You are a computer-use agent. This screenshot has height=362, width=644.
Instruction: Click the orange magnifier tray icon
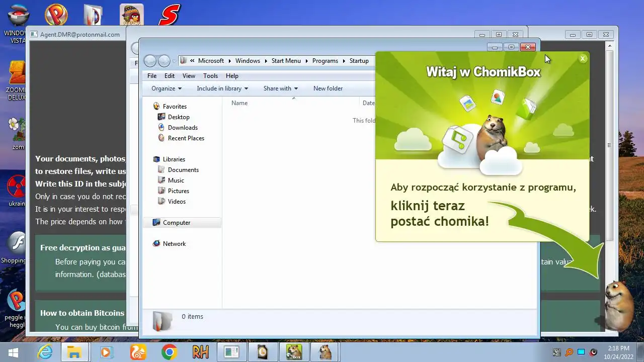[x=569, y=352]
